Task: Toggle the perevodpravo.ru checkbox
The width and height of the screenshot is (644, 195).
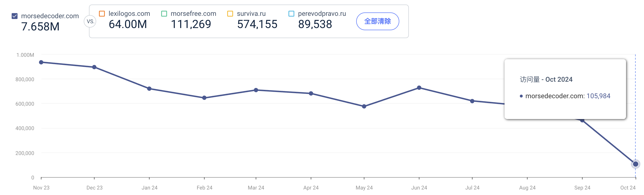Action: [x=291, y=13]
